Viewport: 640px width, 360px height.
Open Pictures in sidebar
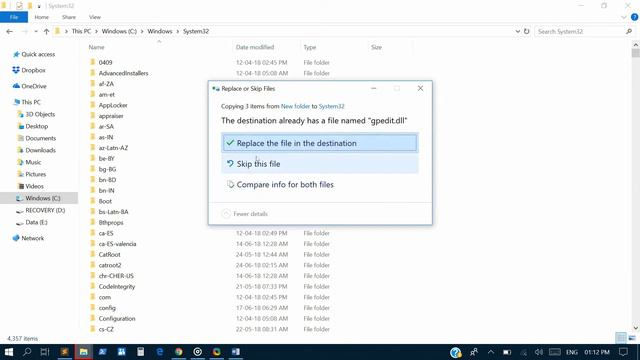(36, 174)
